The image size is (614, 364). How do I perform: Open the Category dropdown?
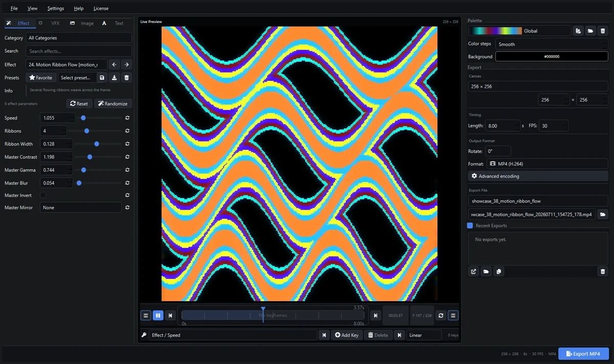79,38
